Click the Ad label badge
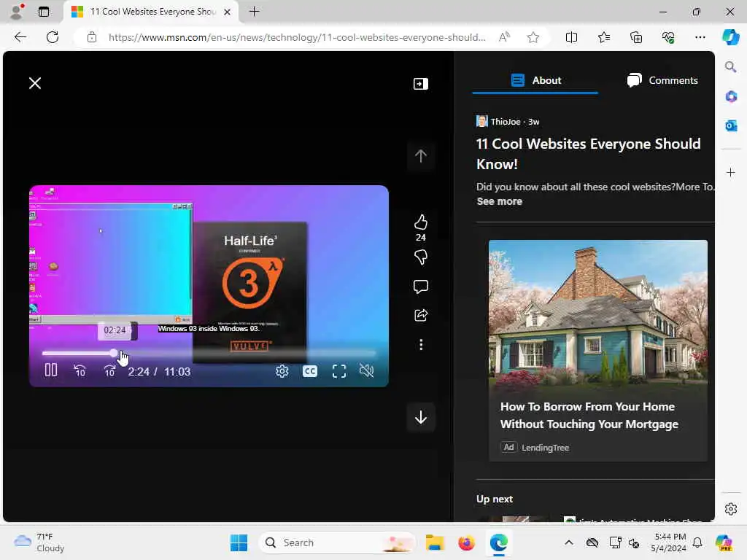This screenshot has height=560, width=747. click(508, 447)
